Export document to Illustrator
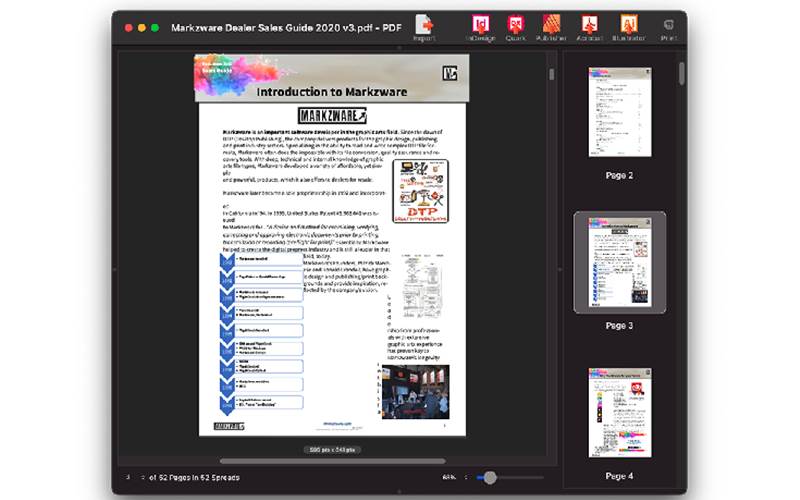This screenshot has height=500, width=800. click(x=629, y=25)
